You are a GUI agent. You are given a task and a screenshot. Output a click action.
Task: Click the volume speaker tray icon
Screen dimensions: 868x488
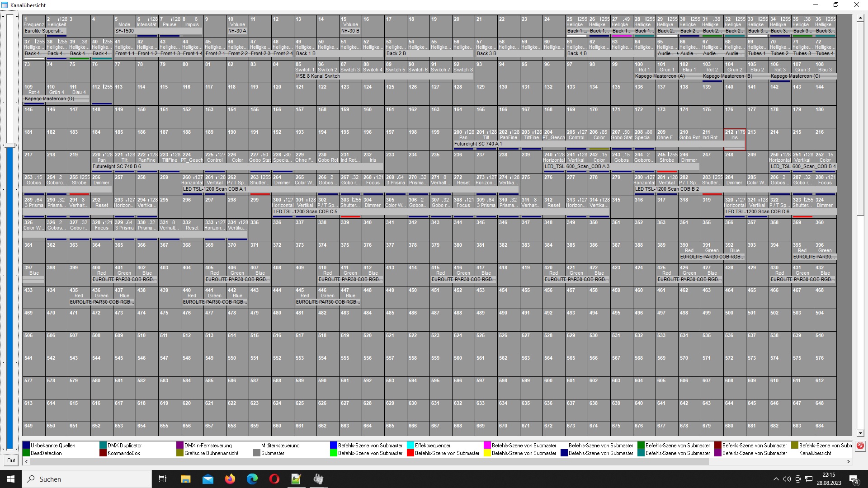click(x=787, y=479)
